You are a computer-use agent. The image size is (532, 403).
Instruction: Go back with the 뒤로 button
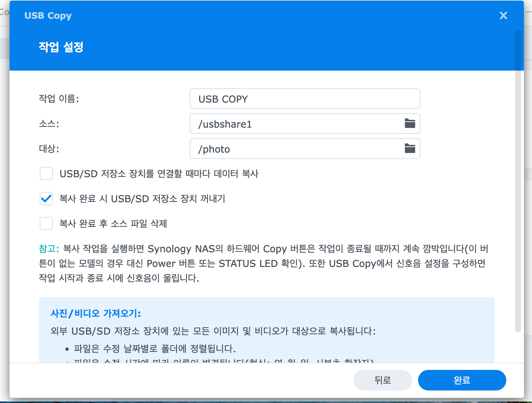coord(382,380)
